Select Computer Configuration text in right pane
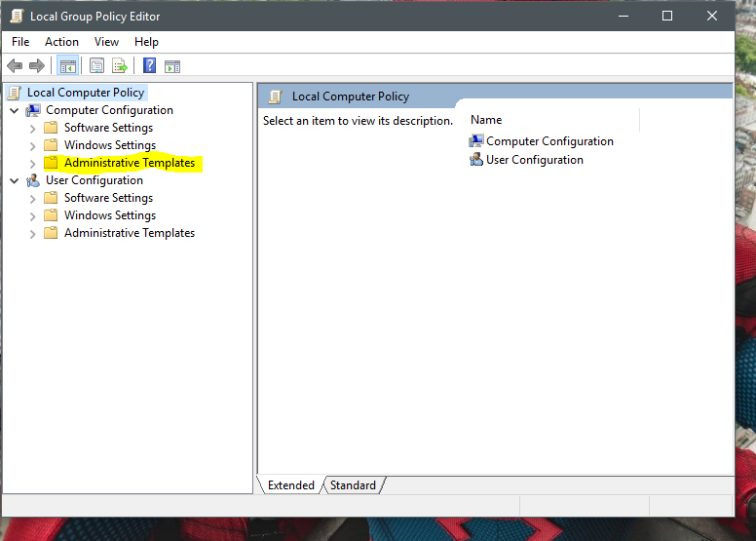Viewport: 756px width, 541px height. click(x=549, y=141)
